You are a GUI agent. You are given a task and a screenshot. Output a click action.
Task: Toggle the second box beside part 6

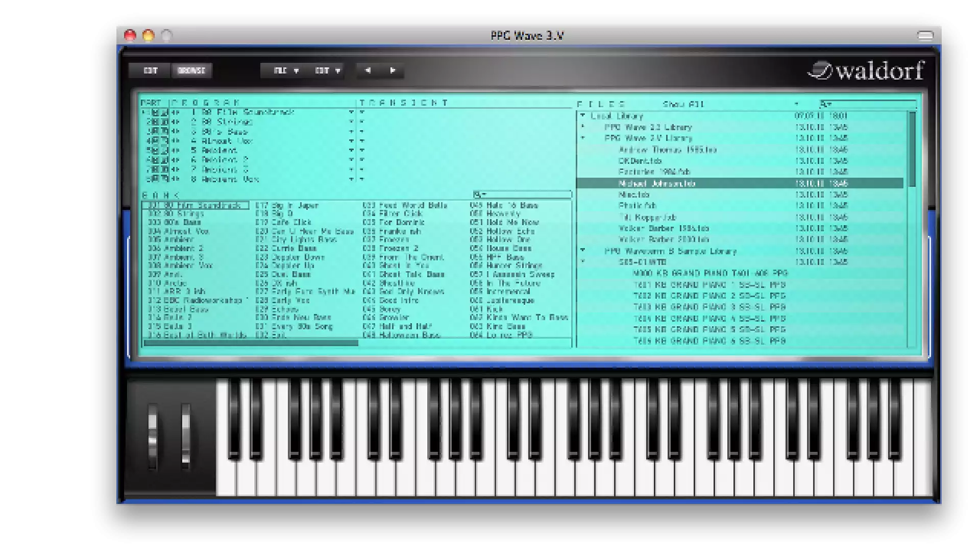pos(164,160)
